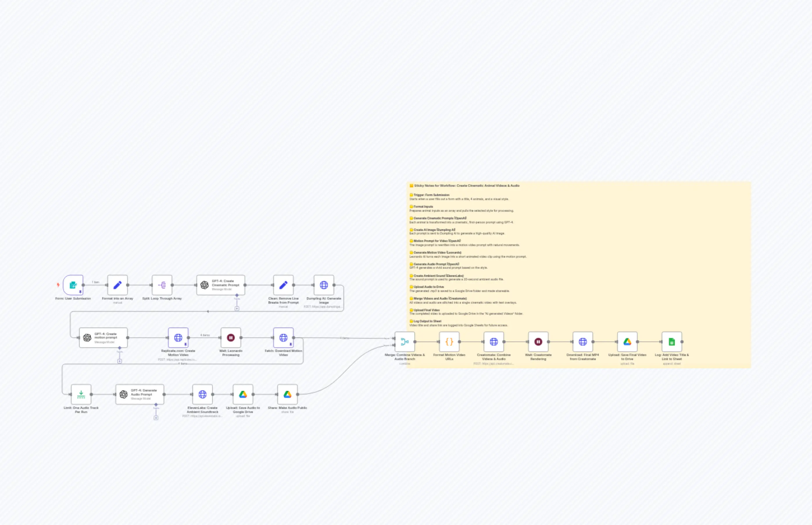Click the OpenAI icon on GPT-4: Create Cinematic Prompt
The width and height of the screenshot is (812, 525).
[x=206, y=285]
